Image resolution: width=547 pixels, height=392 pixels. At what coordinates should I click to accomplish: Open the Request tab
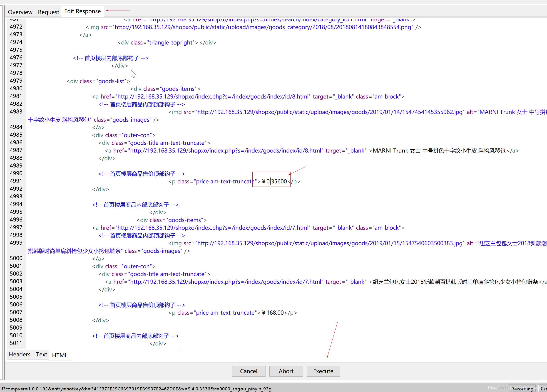(48, 12)
